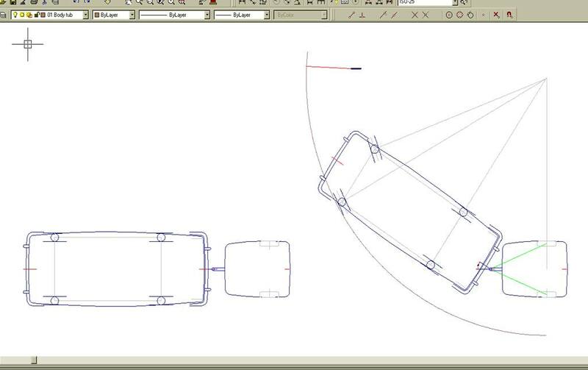
Task: Select the Snap to Perpendicular icon
Action: [362, 14]
